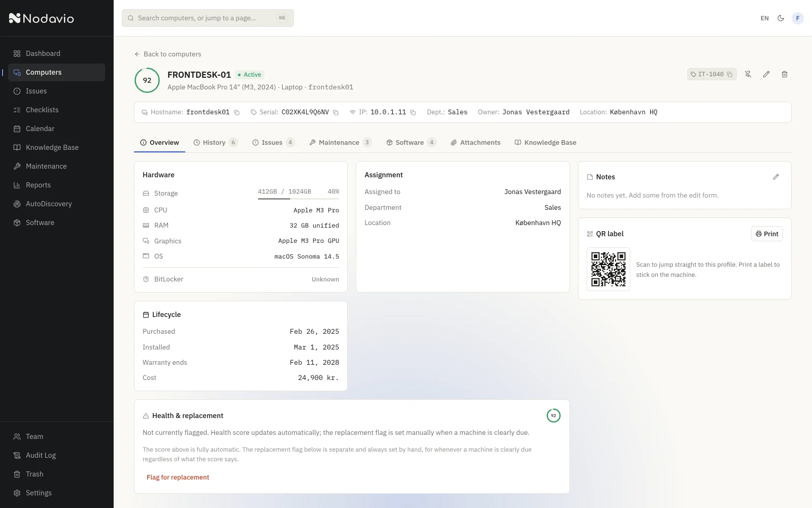Go to Issues in sidebar navigation
The width and height of the screenshot is (812, 508).
56,91
